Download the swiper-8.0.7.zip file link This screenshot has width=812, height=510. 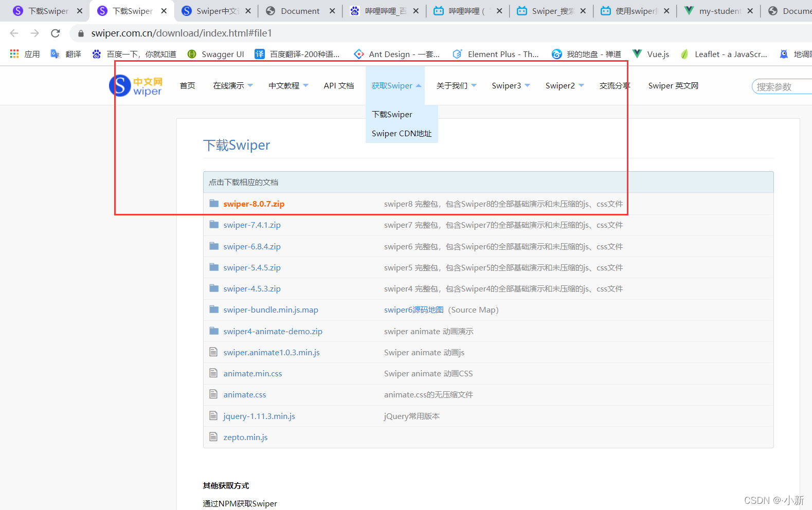point(254,204)
